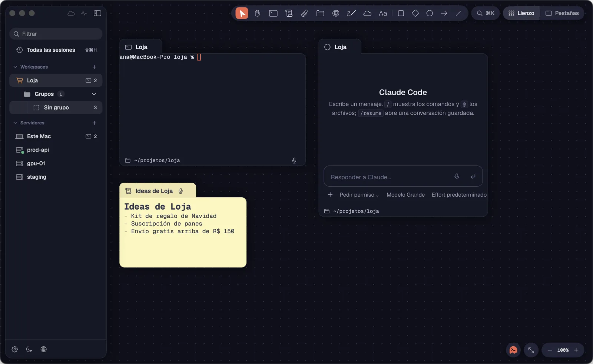Toggle microphone on Ideas de Loja note
The height and width of the screenshot is (364, 593).
click(181, 191)
